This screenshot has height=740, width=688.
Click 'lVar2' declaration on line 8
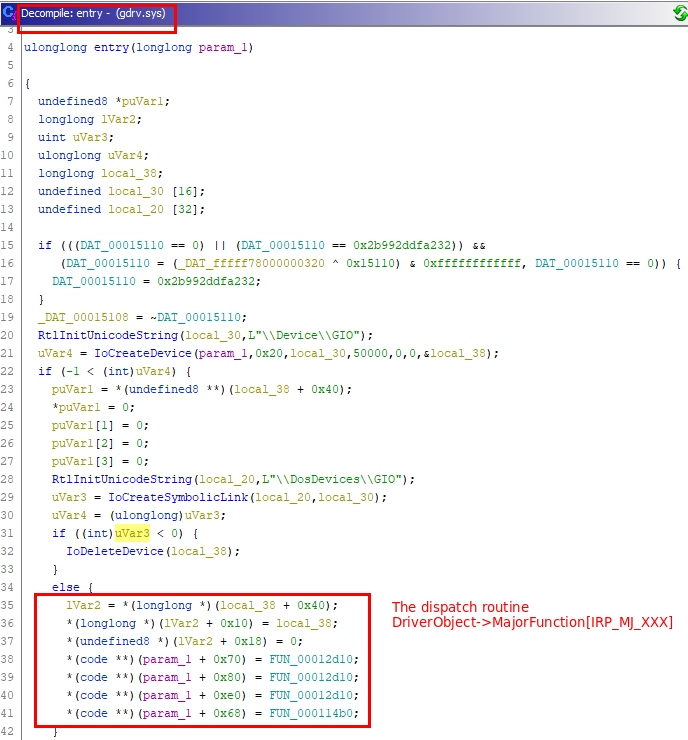(118, 119)
